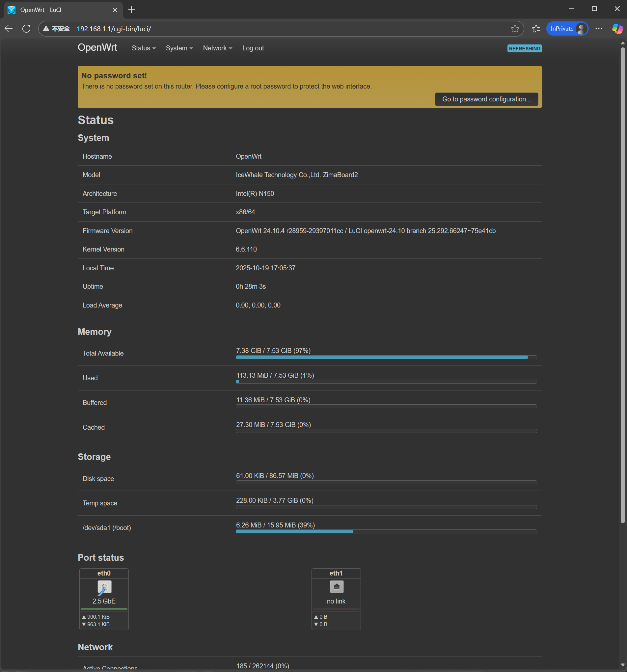This screenshot has height=672, width=627.
Task: Click Go to password configuration button
Action: tap(486, 99)
